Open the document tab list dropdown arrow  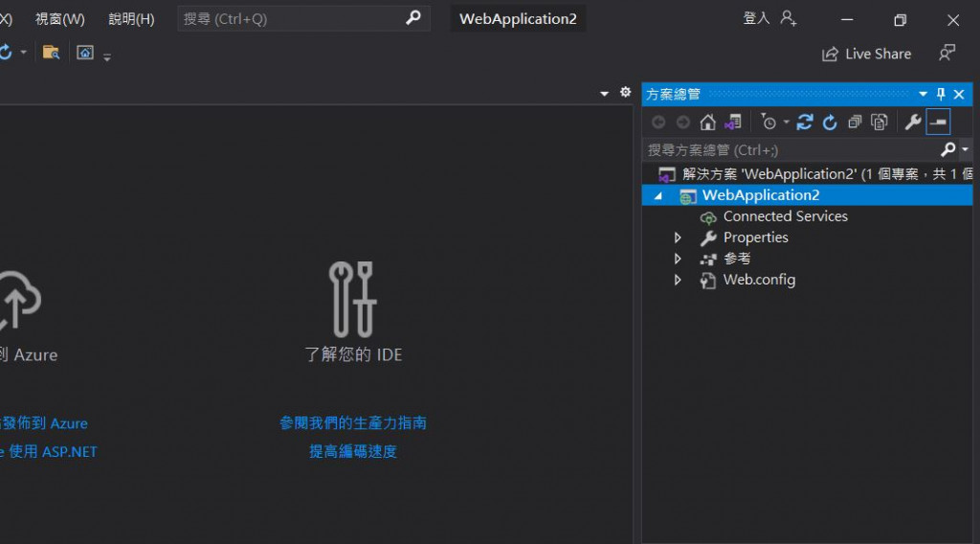605,93
